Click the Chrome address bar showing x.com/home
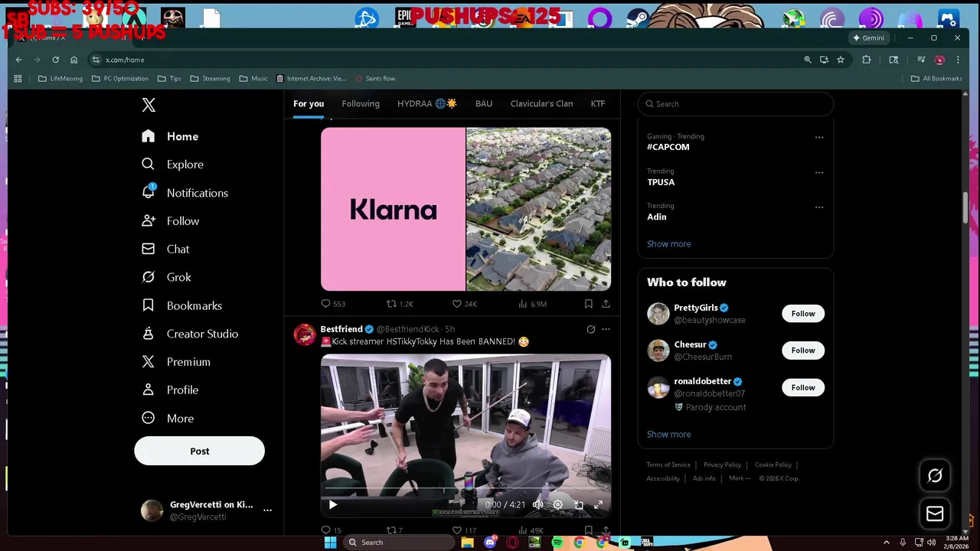This screenshot has height=551, width=980. coord(444,60)
